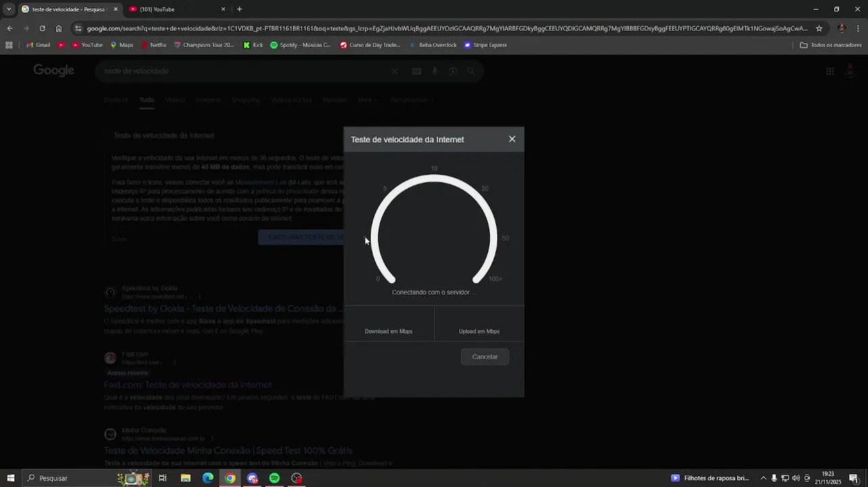Go to the Chrome home page
The width and height of the screenshot is (868, 487).
pyautogui.click(x=59, y=28)
